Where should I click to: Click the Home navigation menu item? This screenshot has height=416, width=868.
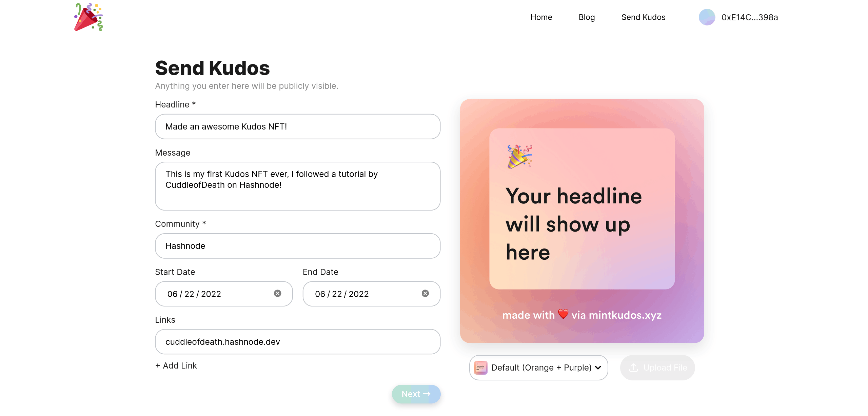pos(541,17)
